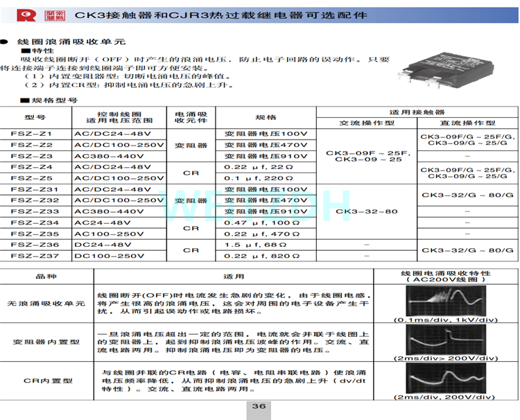Click the DC24-48V voltage cell
Screen dimensions: 520x420
103,245
